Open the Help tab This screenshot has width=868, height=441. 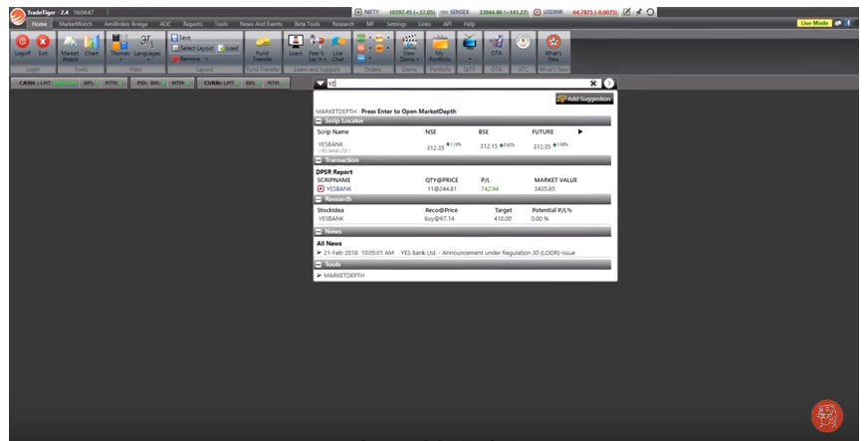click(x=470, y=24)
